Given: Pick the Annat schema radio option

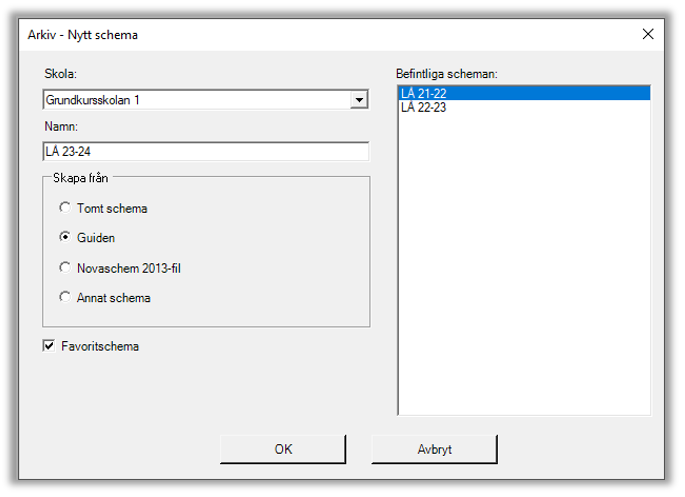Looking at the screenshot, I should pyautogui.click(x=66, y=297).
